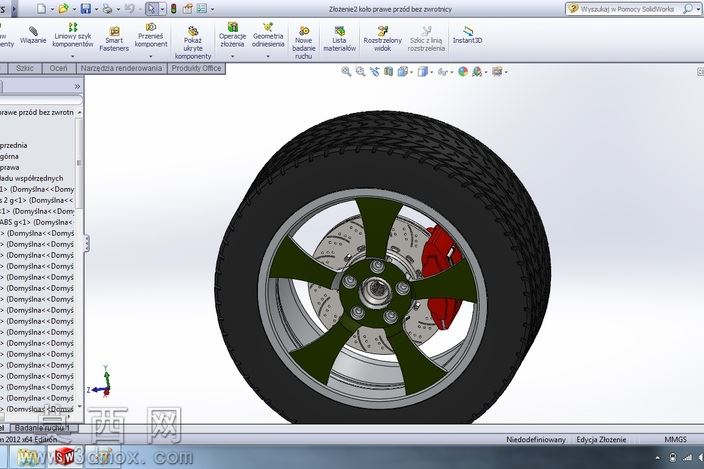The width and height of the screenshot is (704, 469).
Task: Click the search magnifier in help box
Action: [687, 9]
